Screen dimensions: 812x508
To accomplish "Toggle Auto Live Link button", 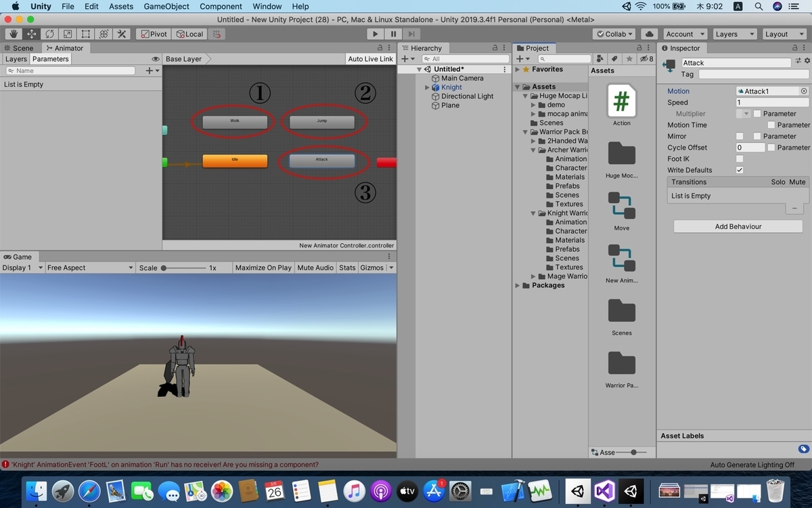I will coord(370,59).
